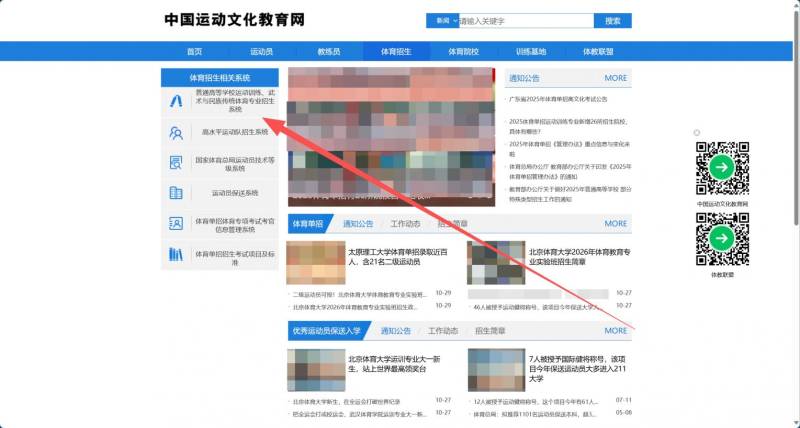800x428 pixels.
Task: Switch to 通知公告 tab under 优秀运动员保送入学
Action: pyautogui.click(x=395, y=330)
